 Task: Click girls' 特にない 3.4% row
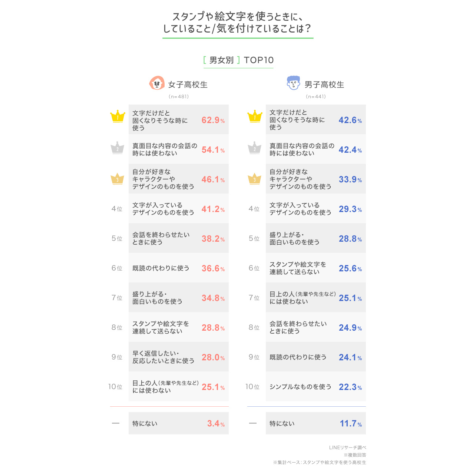(x=179, y=423)
